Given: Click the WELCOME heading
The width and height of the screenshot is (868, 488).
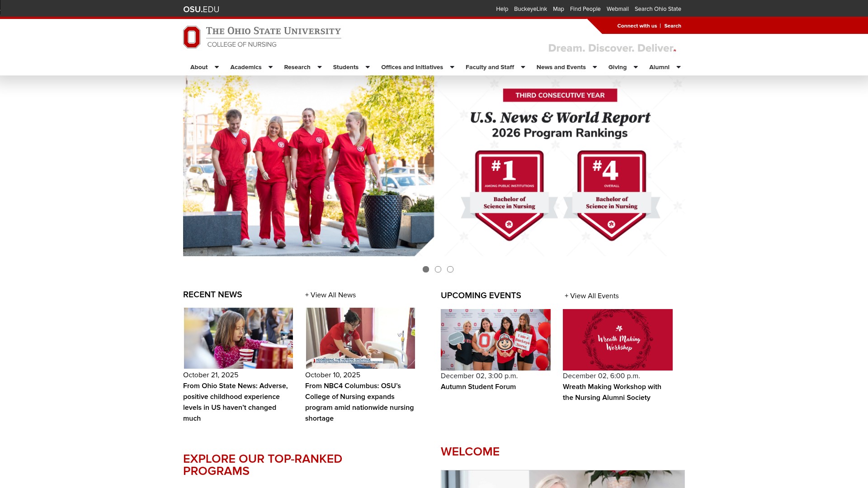Looking at the screenshot, I should click(470, 452).
